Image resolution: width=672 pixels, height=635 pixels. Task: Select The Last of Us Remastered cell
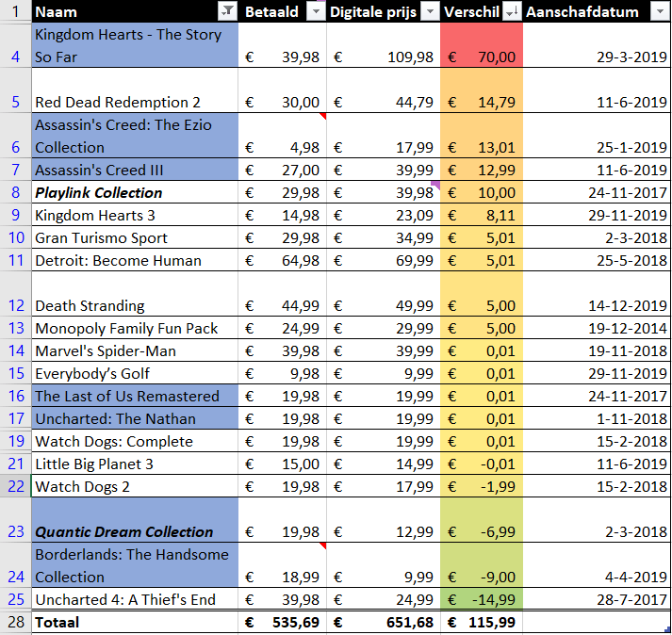pos(135,396)
